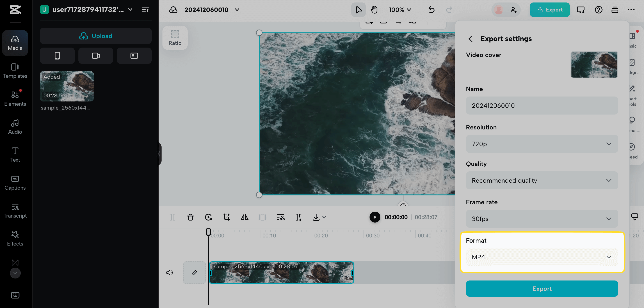Open the Format MP4 dropdown

[x=542, y=257]
